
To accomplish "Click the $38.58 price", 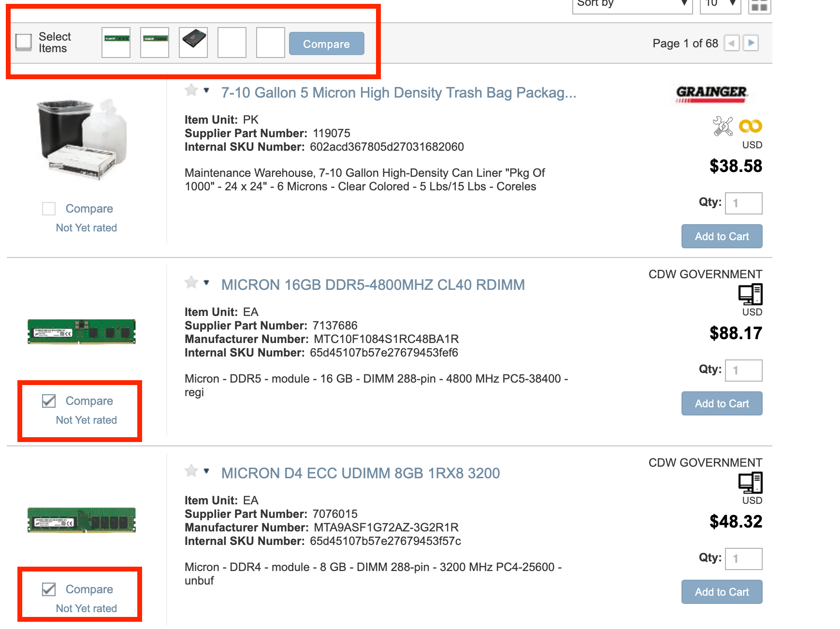I will coord(736,166).
